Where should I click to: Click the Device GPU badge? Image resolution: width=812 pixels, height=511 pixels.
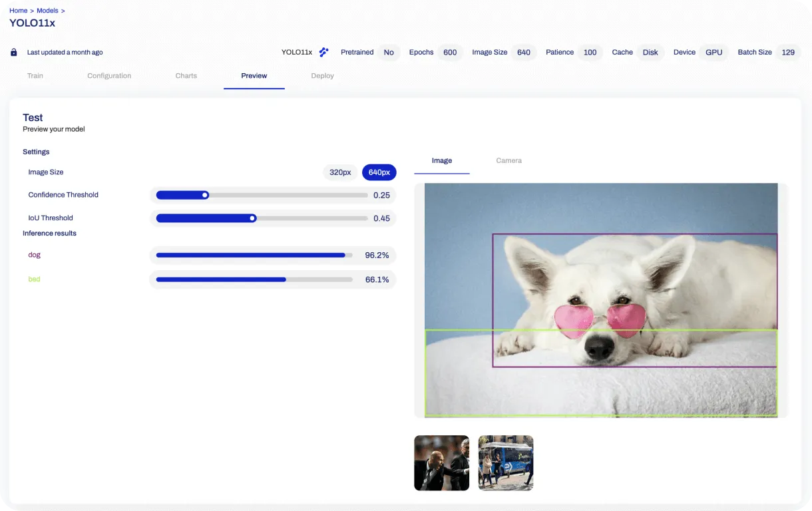(714, 53)
